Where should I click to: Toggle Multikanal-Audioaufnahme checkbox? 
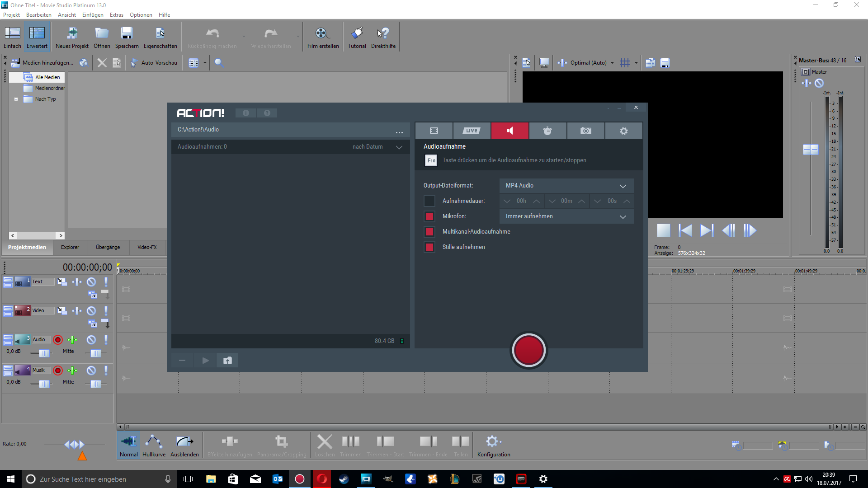(429, 232)
